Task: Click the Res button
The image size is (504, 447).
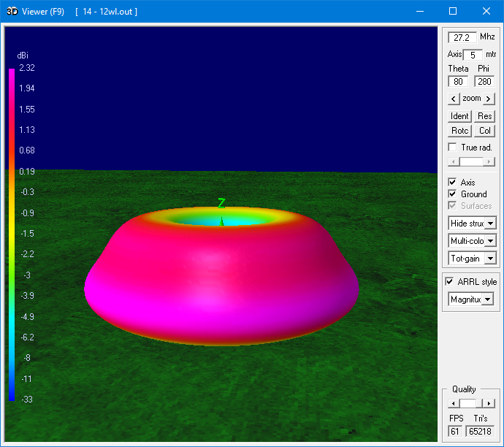Action: click(484, 116)
